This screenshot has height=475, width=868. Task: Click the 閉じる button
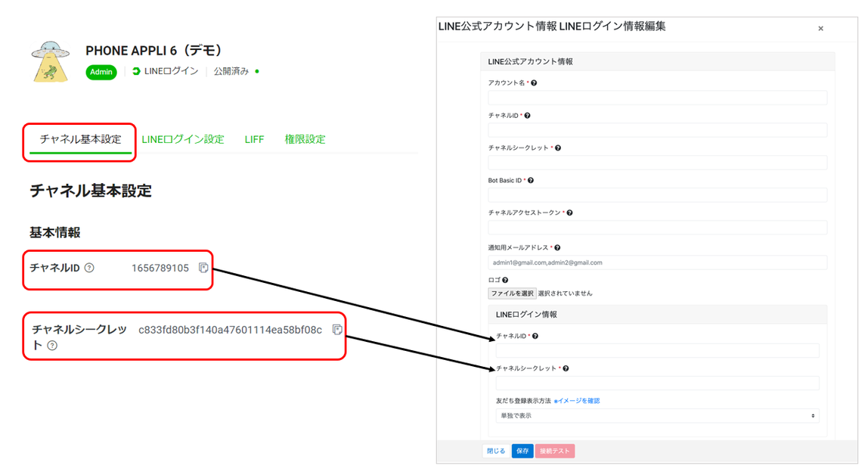(496, 452)
